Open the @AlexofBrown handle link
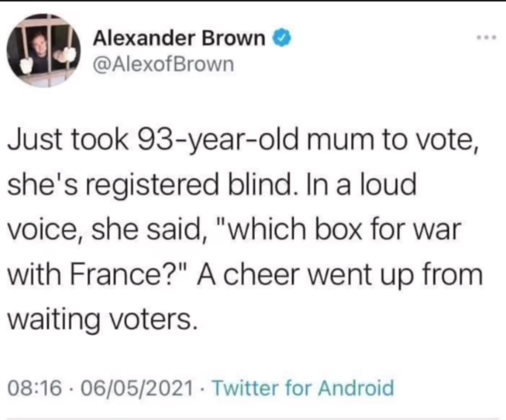 click(164, 63)
